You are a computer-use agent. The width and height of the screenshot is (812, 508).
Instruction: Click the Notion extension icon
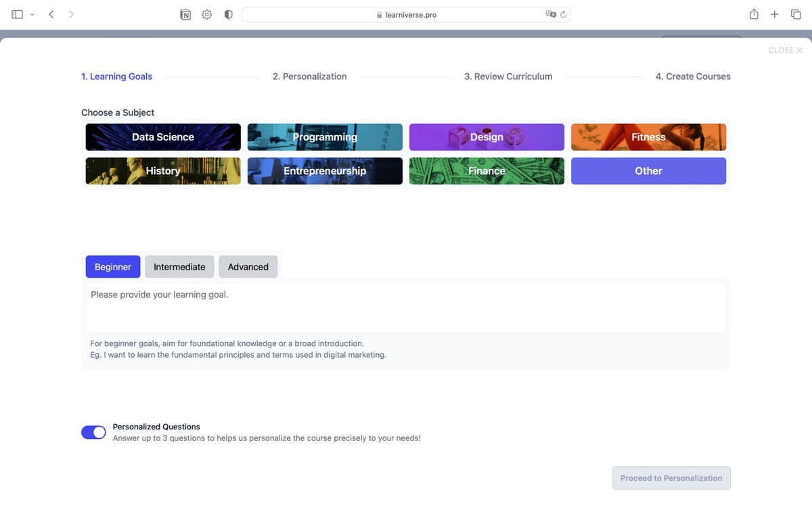coord(185,14)
